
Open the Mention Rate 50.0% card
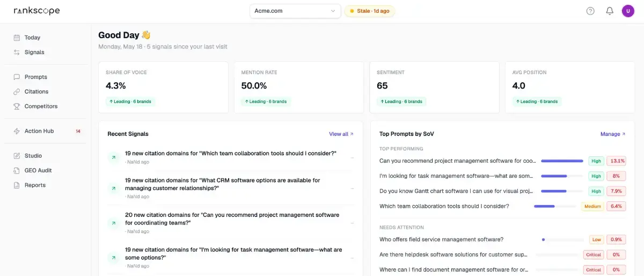point(299,87)
